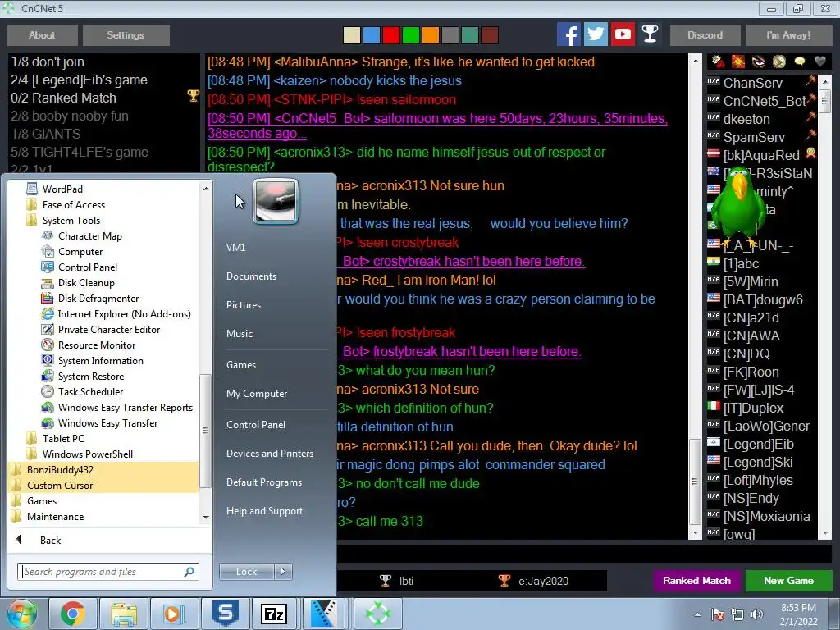Select the blue chat color swatch
Image resolution: width=840 pixels, height=630 pixels.
[372, 35]
